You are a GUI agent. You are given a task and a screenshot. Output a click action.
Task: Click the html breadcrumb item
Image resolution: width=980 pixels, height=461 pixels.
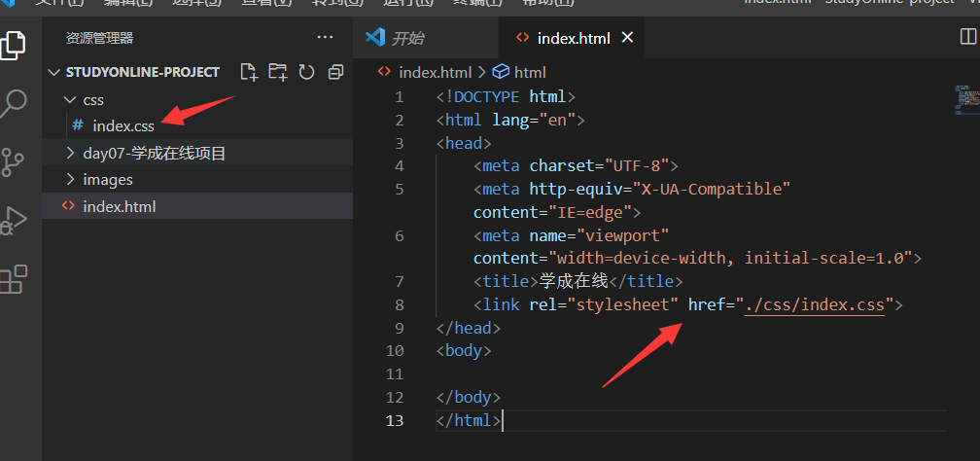click(530, 72)
